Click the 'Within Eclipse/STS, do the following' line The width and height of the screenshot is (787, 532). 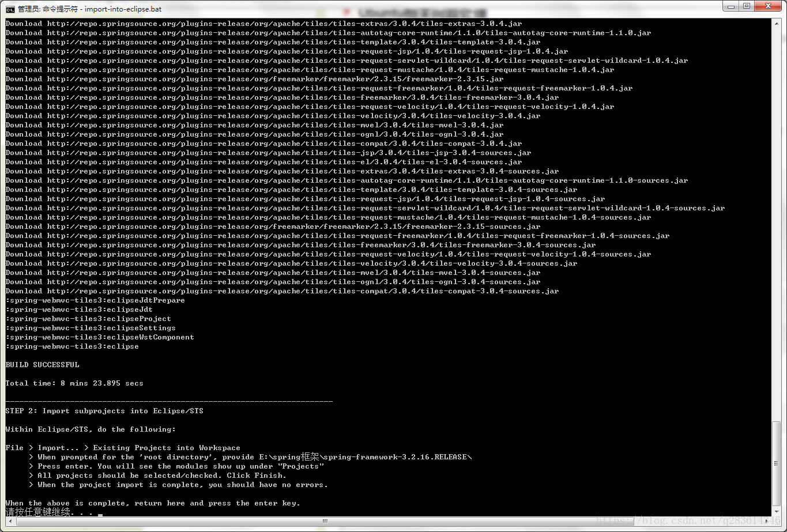pyautogui.click(x=91, y=429)
